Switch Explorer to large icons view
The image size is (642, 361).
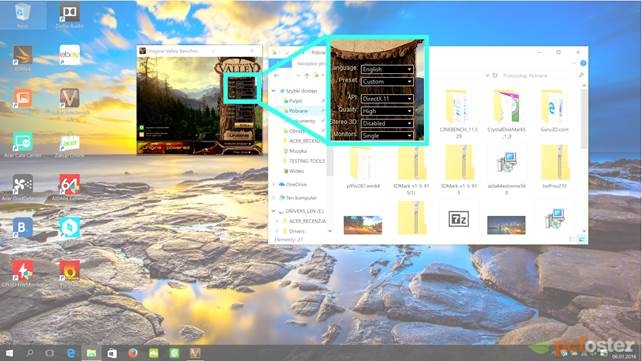[581, 239]
